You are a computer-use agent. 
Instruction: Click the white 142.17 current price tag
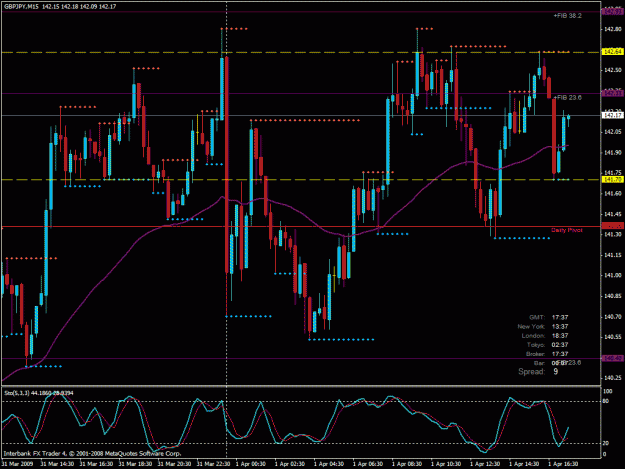point(613,115)
